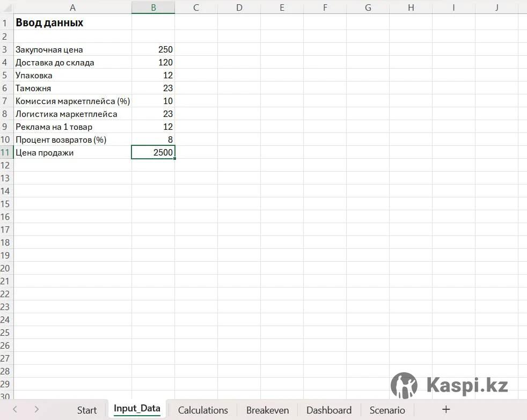Select column F header

pos(325,7)
